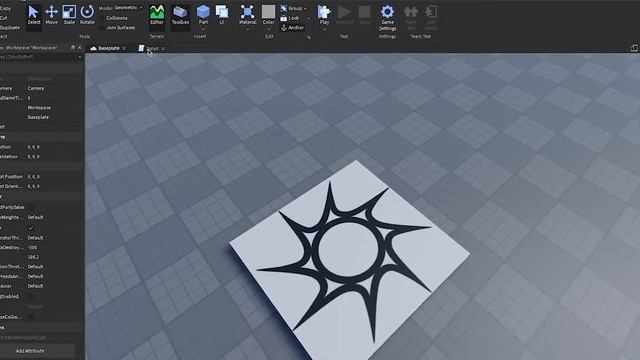This screenshot has width=640, height=360.
Task: Click the Color swatch in Edit section
Action: 268,12
